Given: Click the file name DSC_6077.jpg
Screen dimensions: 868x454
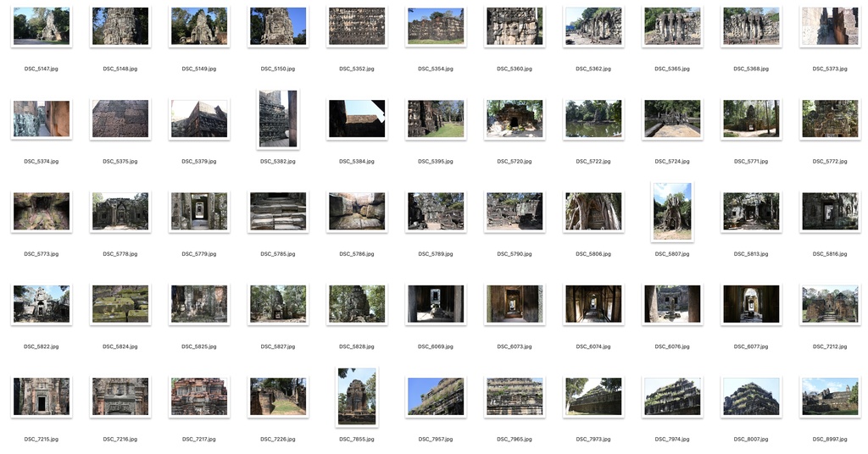Looking at the screenshot, I should click(x=751, y=346).
